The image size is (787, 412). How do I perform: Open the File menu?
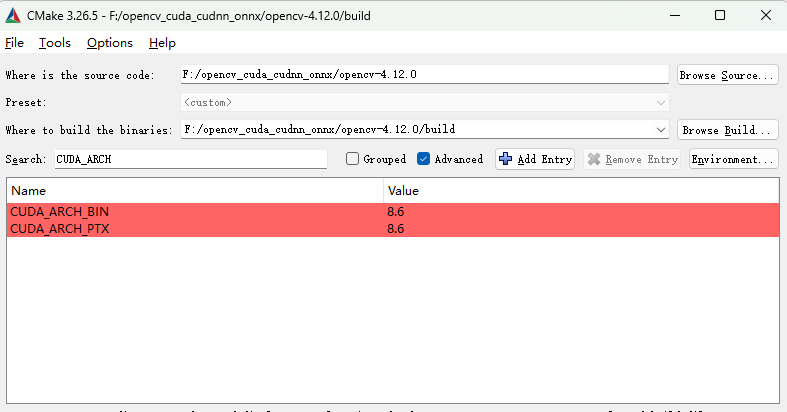click(14, 43)
